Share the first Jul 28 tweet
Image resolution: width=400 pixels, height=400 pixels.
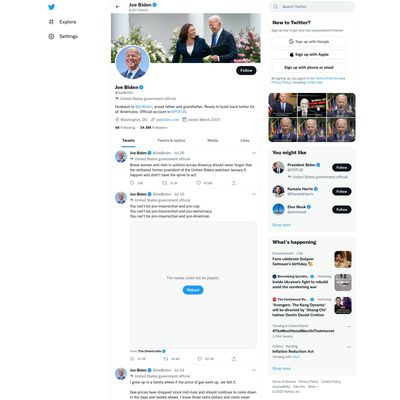coord(234,183)
